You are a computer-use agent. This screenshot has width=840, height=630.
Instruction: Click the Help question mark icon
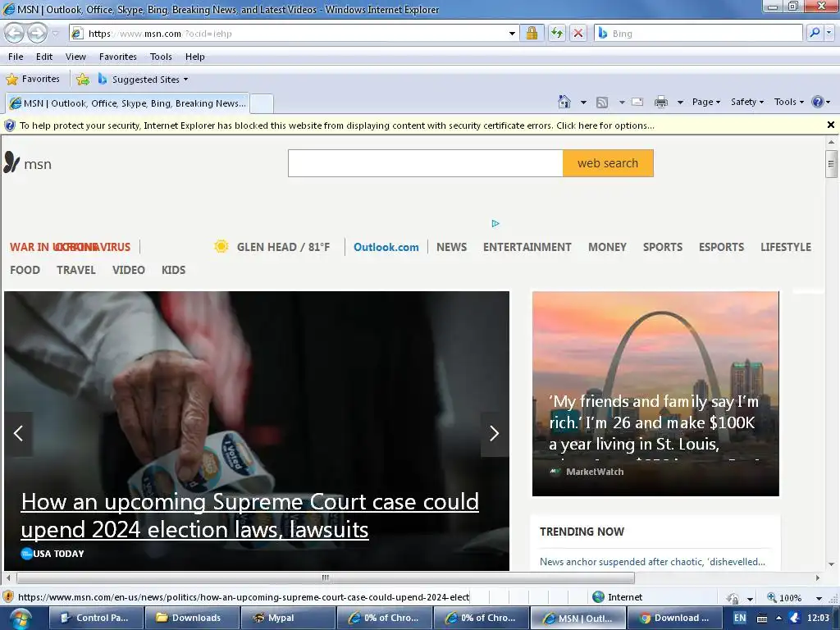(817, 102)
